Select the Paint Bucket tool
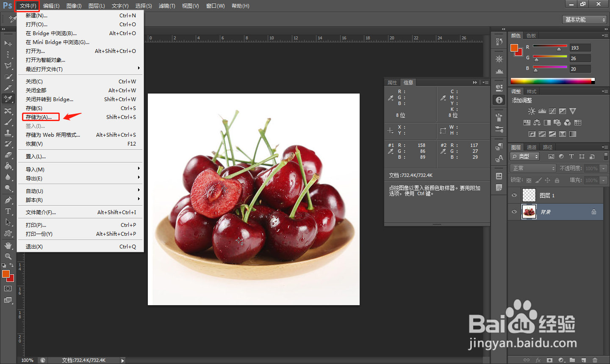 pos(8,165)
